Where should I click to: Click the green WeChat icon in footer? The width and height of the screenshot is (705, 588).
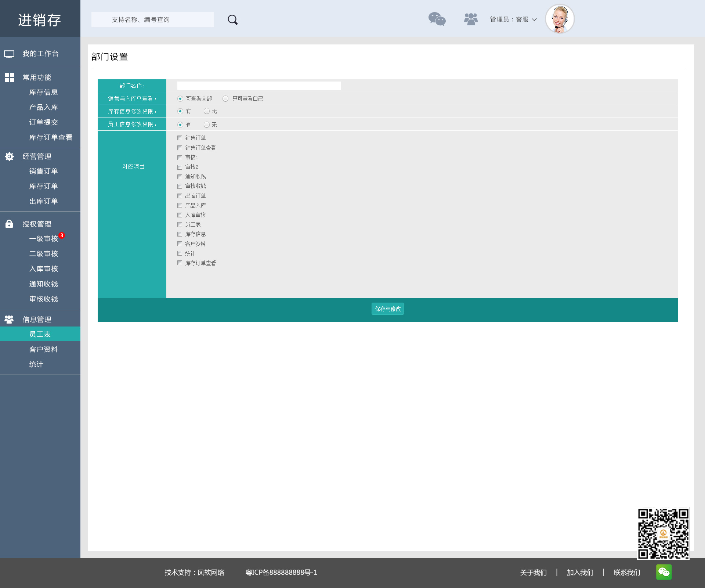pos(664,572)
